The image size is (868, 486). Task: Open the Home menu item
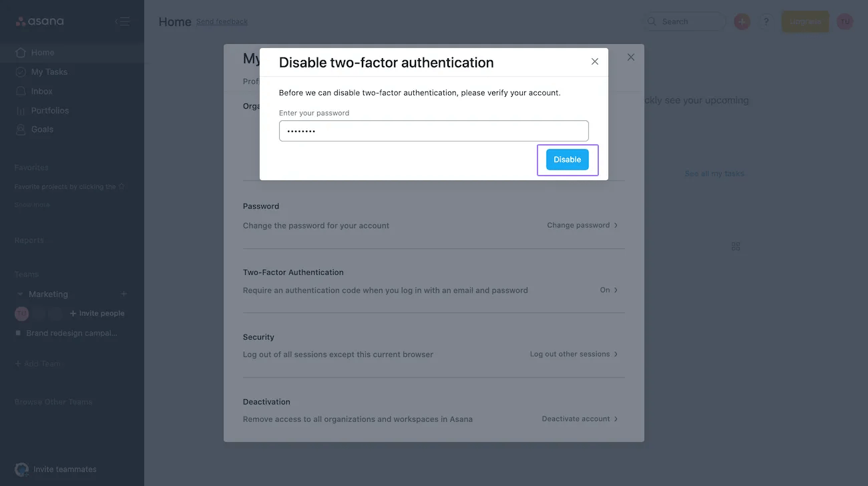[x=43, y=51]
